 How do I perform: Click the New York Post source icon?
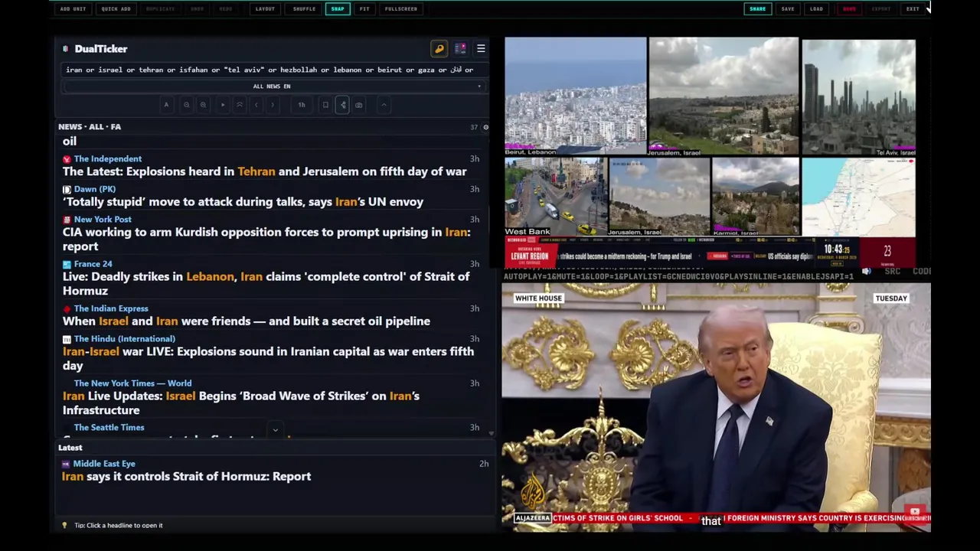pyautogui.click(x=67, y=220)
